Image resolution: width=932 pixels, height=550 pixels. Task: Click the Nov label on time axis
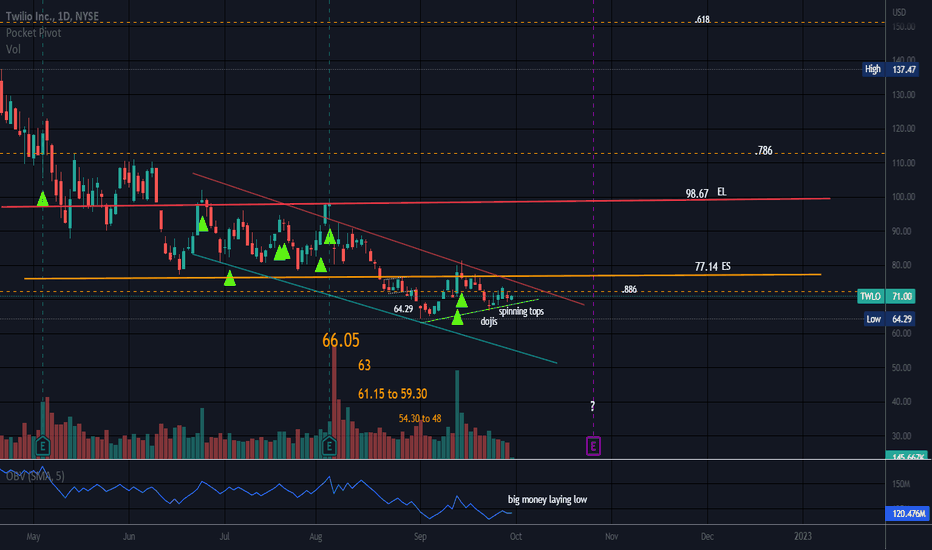611,536
